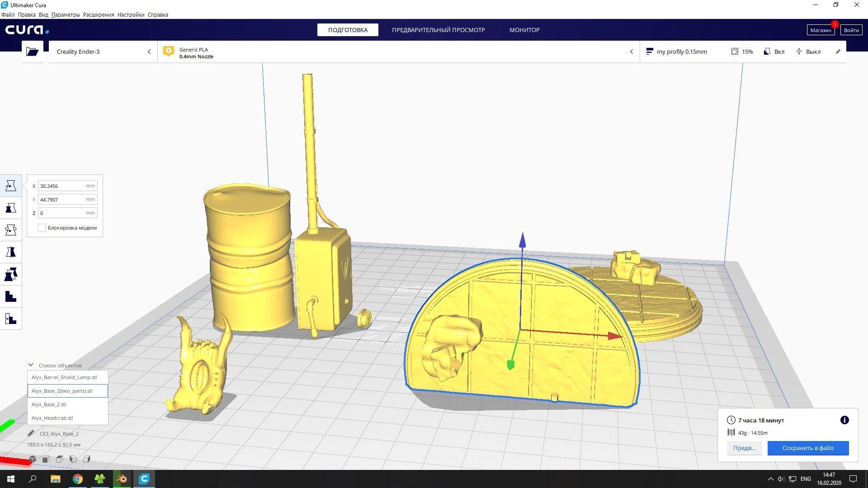
Task: Click the job name pencil icon
Action: tap(31, 433)
